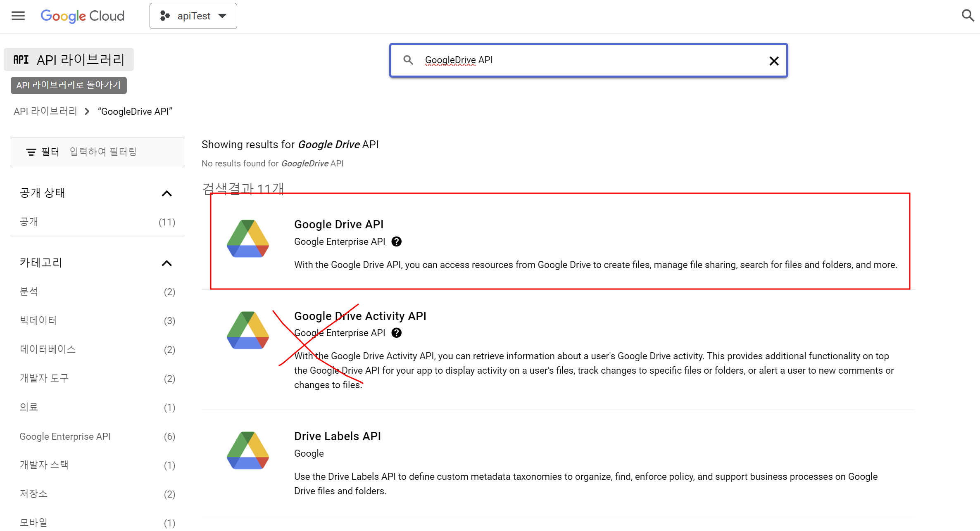Filter by 빅데이터 category
980x531 pixels.
(38, 320)
